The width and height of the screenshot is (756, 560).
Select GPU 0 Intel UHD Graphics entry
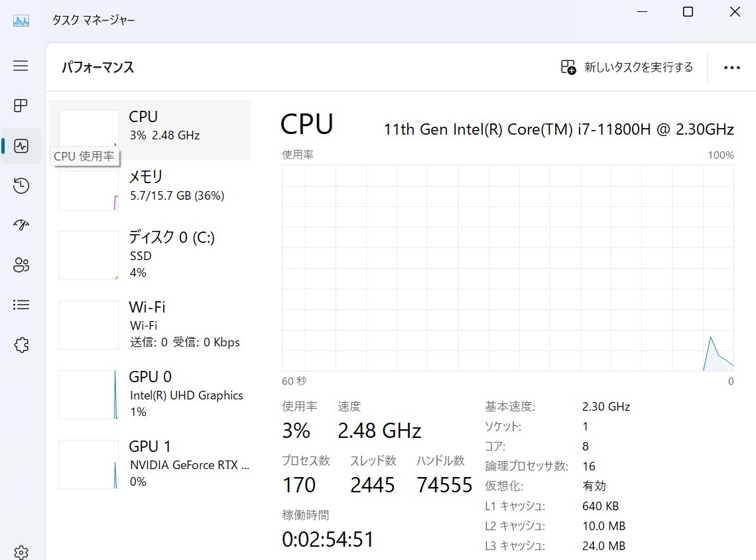point(151,394)
